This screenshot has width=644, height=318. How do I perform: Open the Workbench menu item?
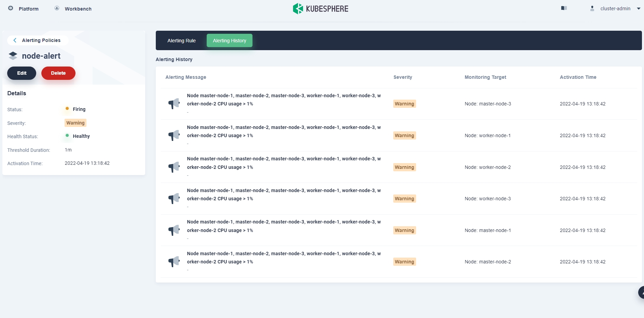point(78,9)
